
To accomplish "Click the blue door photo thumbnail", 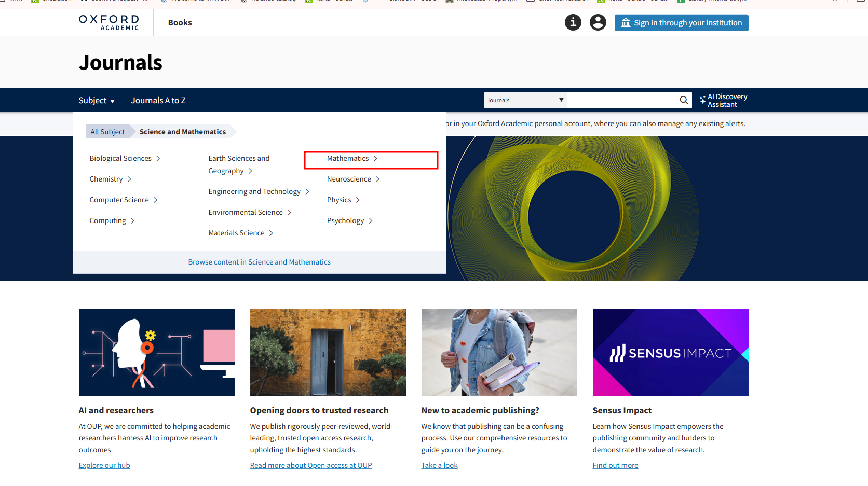I will coord(328,353).
